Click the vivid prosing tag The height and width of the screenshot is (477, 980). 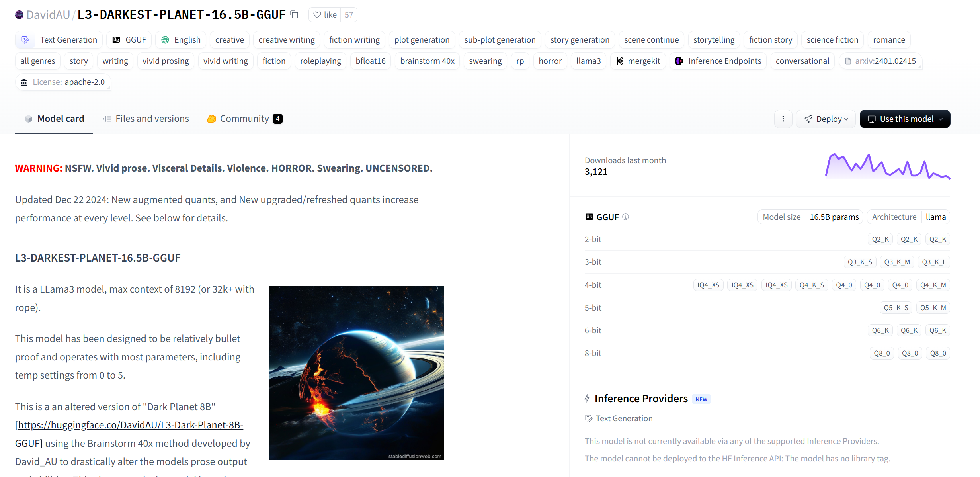(166, 61)
